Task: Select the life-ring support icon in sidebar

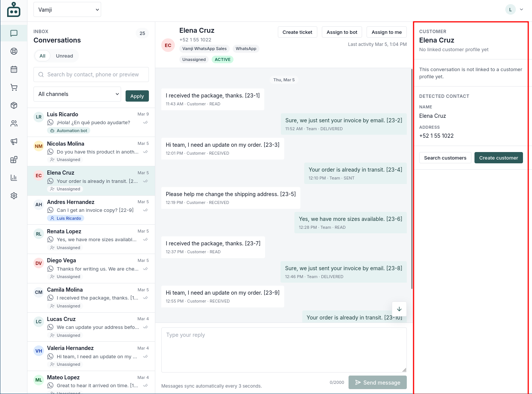Action: [x=14, y=51]
